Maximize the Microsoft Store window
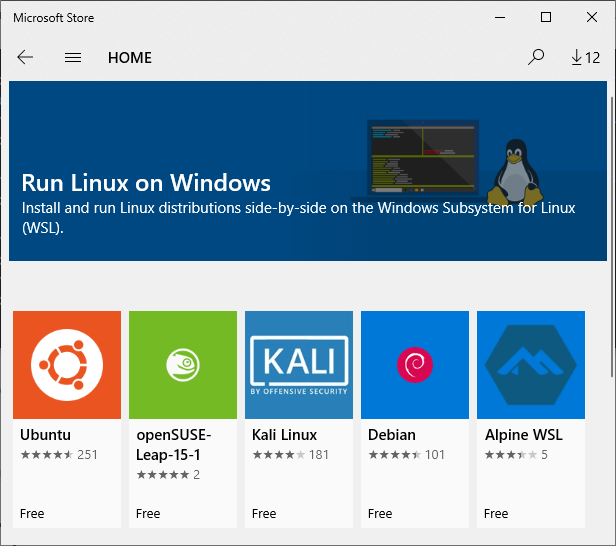The image size is (616, 546). coord(546,17)
